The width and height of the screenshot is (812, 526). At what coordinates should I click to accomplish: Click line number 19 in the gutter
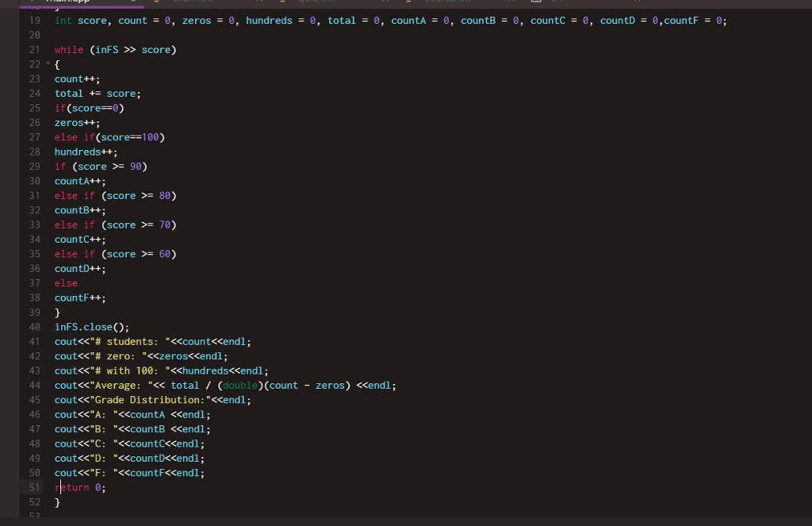click(34, 21)
